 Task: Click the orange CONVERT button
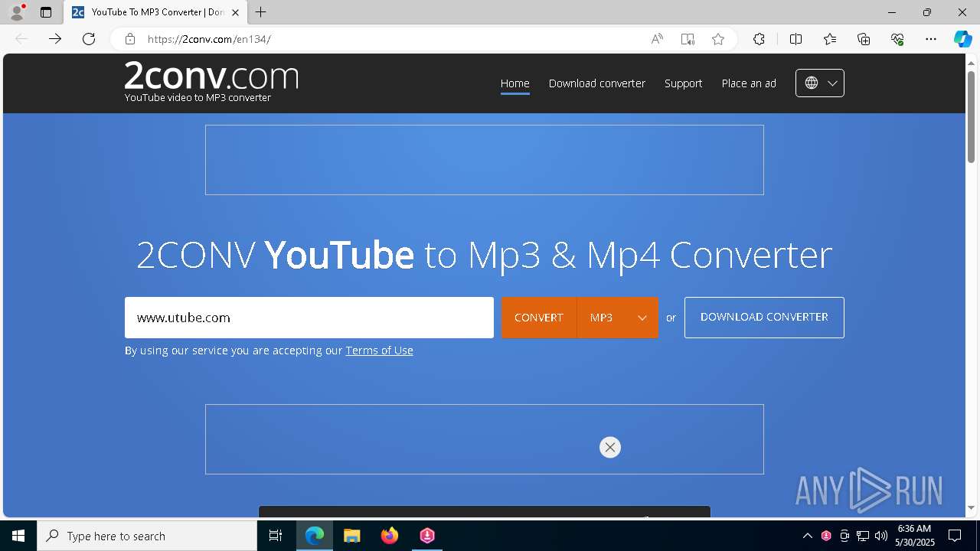539,318
